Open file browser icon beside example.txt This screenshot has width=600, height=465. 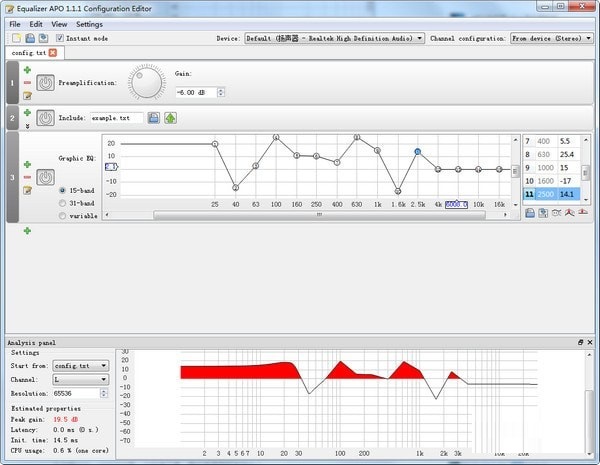[x=154, y=118]
